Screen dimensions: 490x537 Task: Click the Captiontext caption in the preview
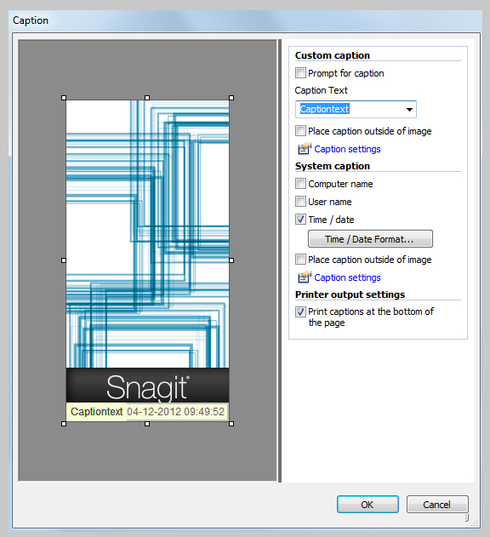point(97,412)
